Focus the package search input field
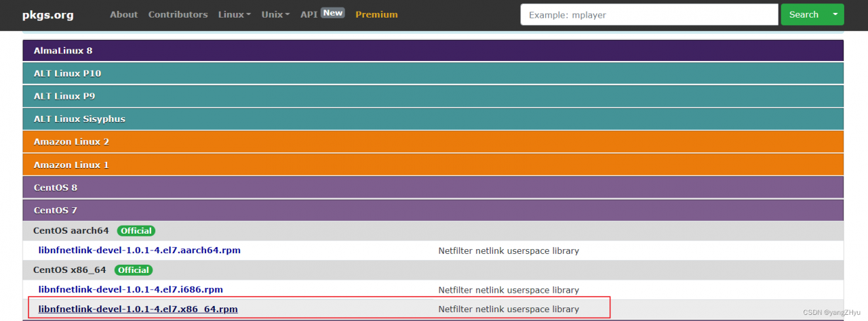 649,14
